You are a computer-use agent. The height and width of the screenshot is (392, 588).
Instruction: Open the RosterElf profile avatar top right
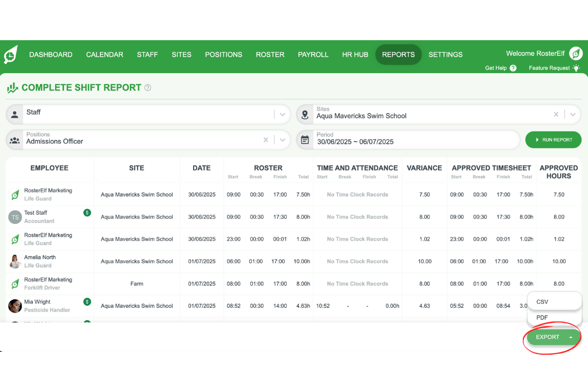pos(576,54)
